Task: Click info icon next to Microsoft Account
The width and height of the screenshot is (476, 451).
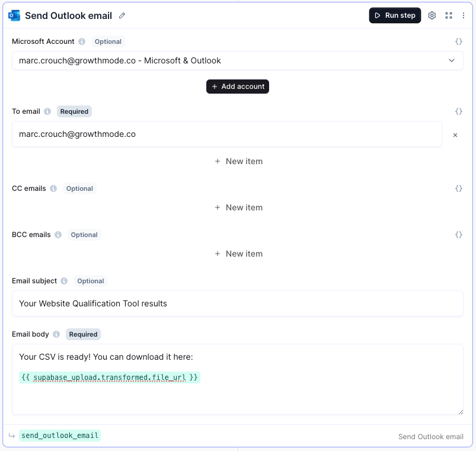Action: pos(82,41)
